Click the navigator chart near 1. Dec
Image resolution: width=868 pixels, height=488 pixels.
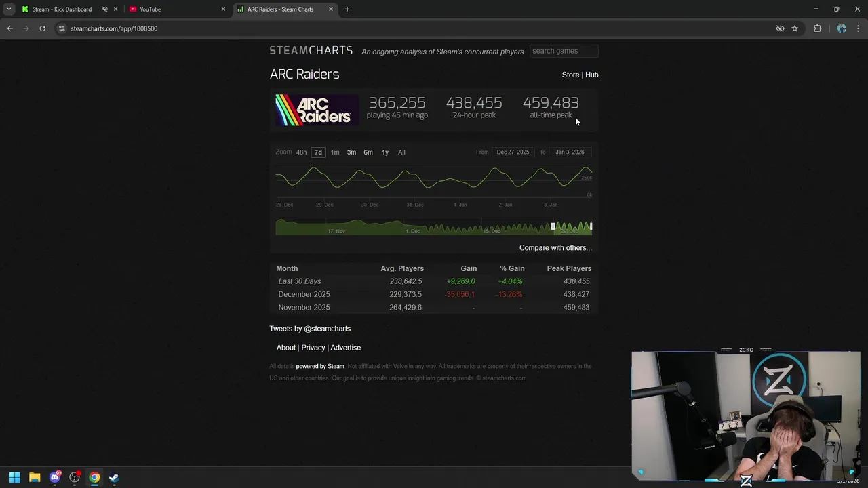412,226
